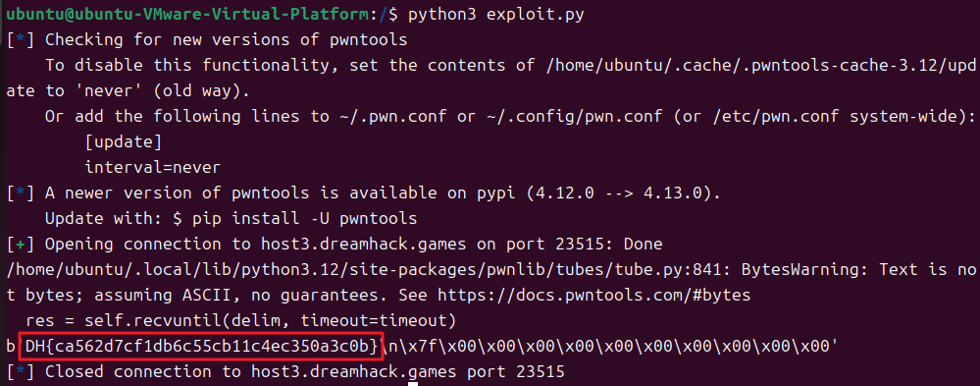Viewport: 980px width, 386px height.
Task: Click the command 'pip install -U pwntools'
Action: [x=304, y=219]
